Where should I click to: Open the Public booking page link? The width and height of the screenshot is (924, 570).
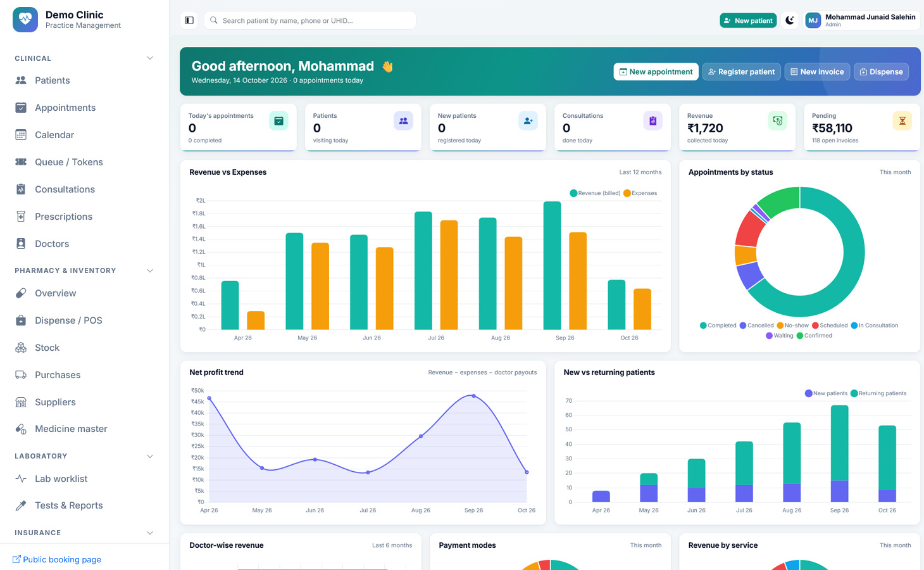(57, 559)
